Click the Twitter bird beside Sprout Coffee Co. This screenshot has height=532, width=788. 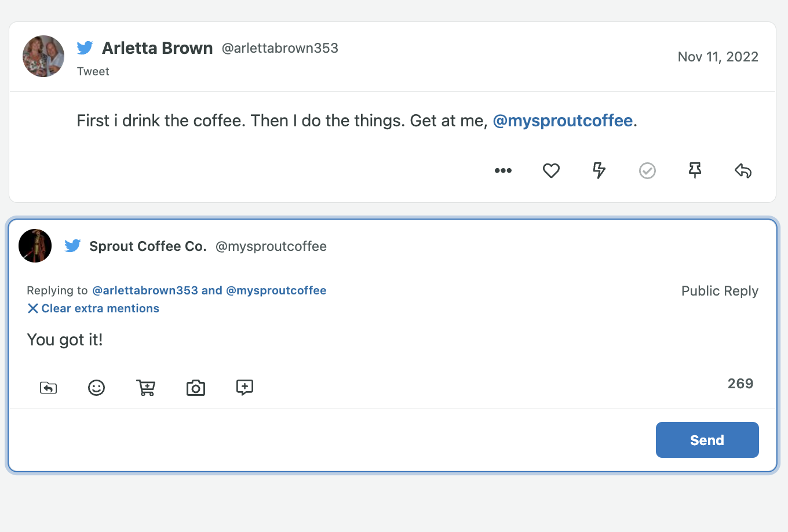coord(72,246)
